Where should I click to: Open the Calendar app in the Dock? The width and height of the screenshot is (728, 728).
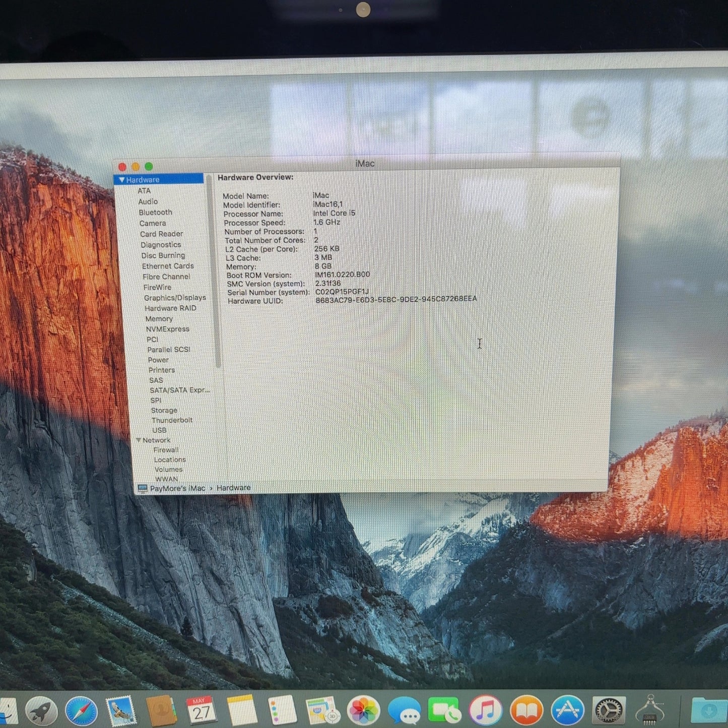(202, 711)
